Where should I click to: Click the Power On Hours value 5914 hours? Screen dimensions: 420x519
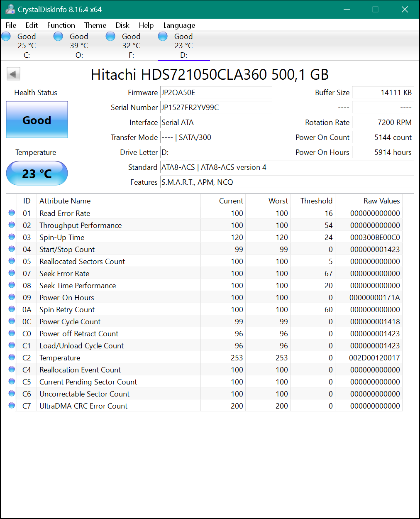pyautogui.click(x=383, y=152)
